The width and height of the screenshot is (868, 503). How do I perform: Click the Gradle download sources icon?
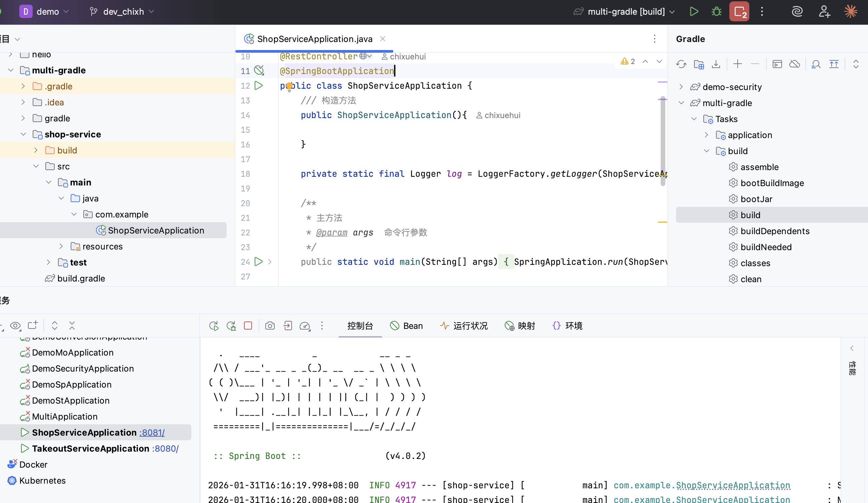pos(716,64)
